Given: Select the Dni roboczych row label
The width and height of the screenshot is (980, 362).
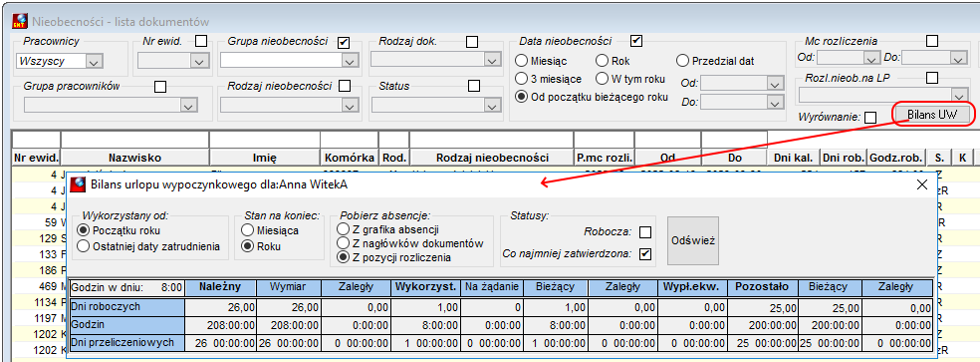Looking at the screenshot, I should (126, 307).
